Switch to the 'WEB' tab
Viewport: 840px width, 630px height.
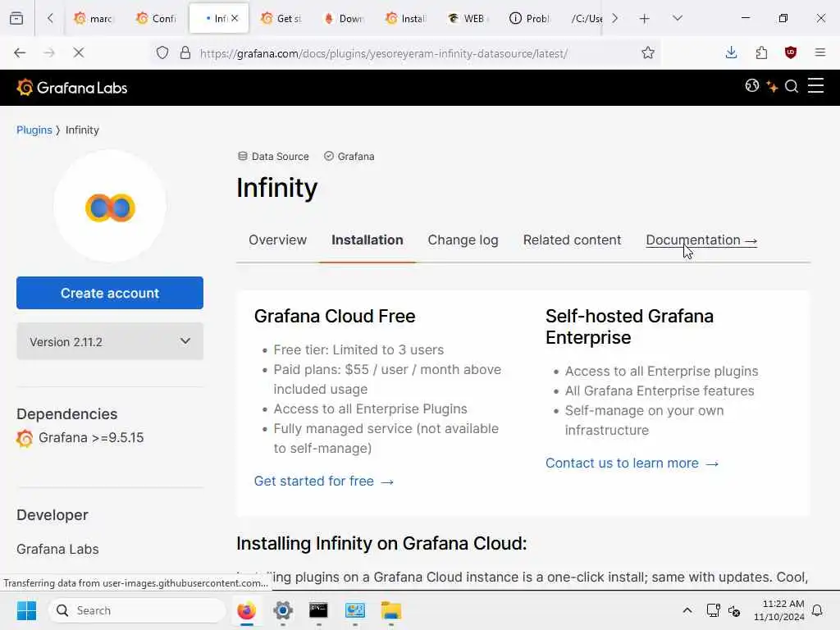pos(467,19)
